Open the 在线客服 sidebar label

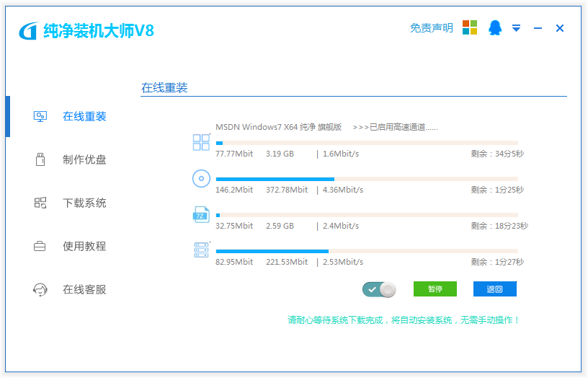tap(84, 289)
